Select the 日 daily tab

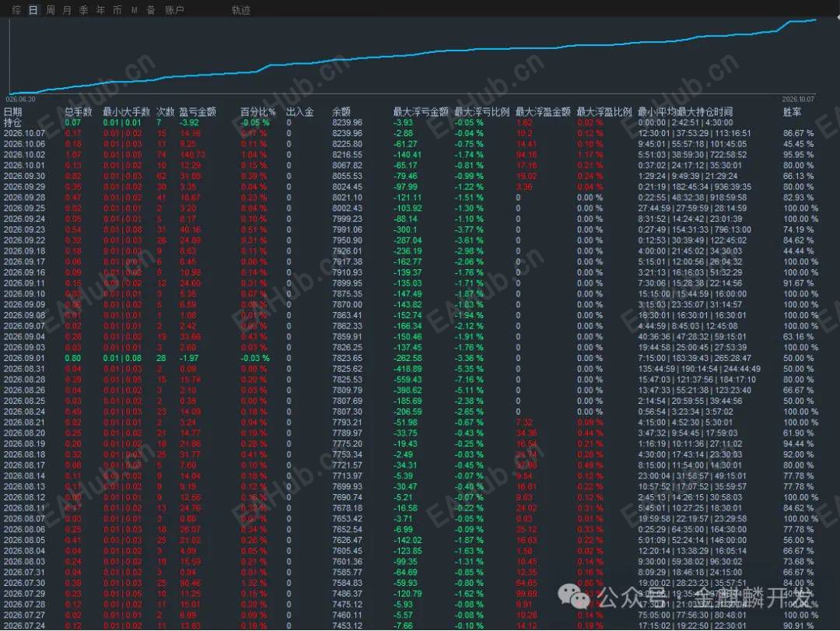coord(33,9)
